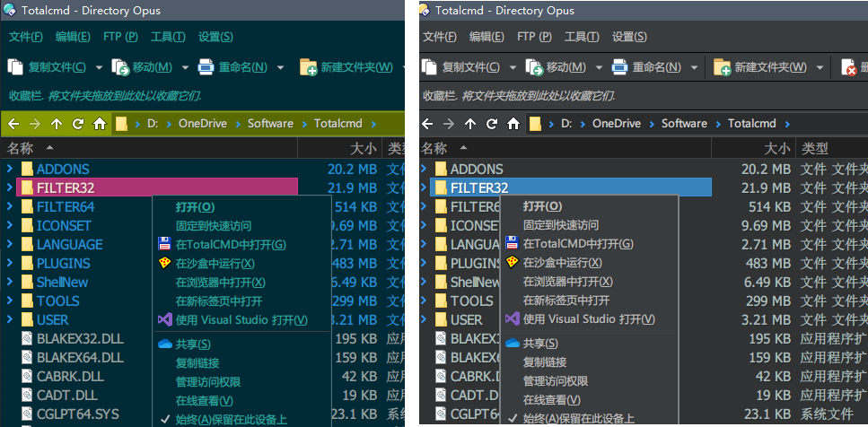
Task: Click OneDrive breadcrumb in left window path
Action: click(203, 123)
